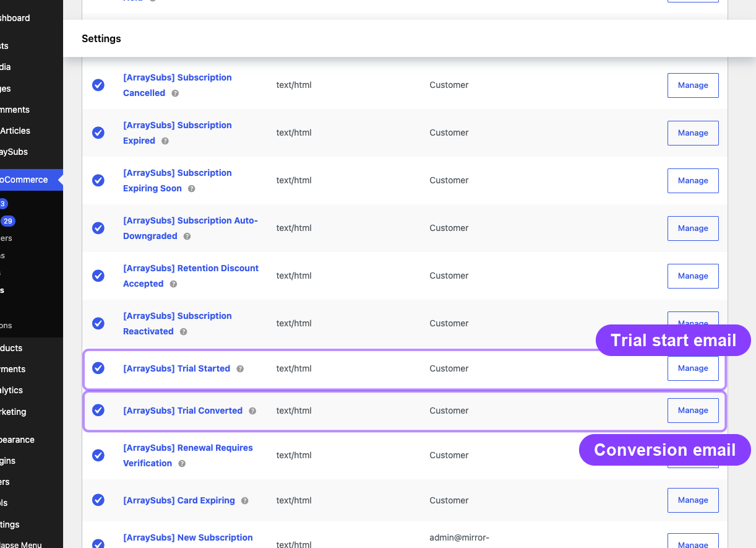Open help tooltip for Trial Converted
Viewport: 756px width, 548px height.
coord(252,411)
